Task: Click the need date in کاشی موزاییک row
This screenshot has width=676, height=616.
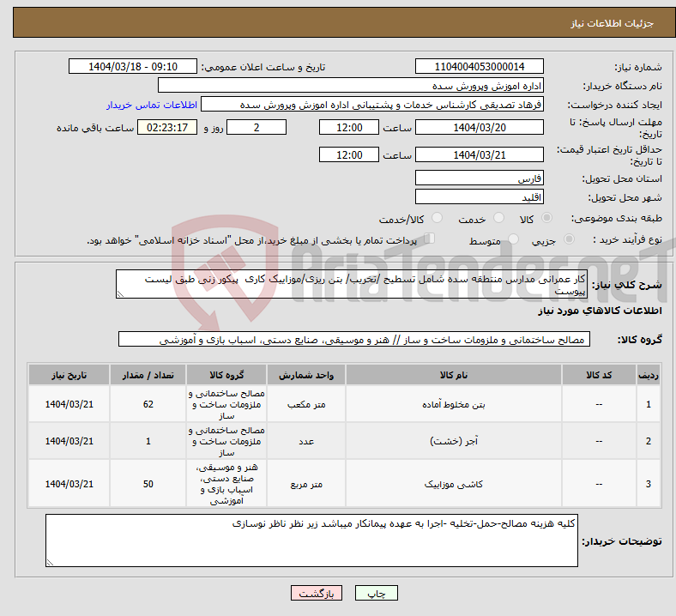Action: tap(69, 484)
